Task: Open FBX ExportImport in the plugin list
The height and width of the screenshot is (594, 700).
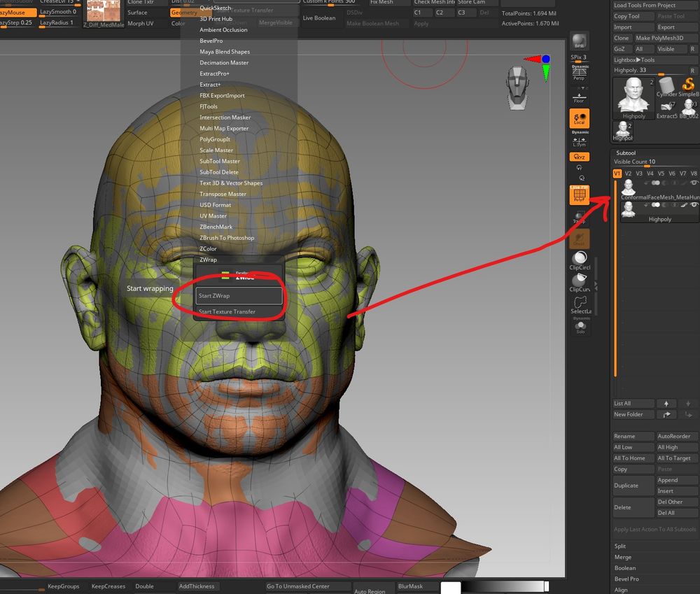Action: click(x=222, y=96)
